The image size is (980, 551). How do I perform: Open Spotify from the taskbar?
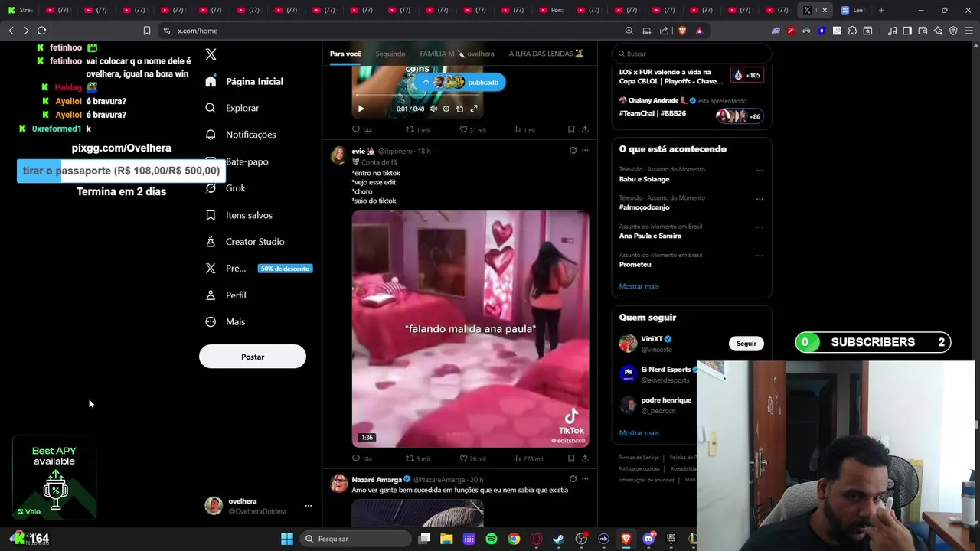pyautogui.click(x=492, y=539)
